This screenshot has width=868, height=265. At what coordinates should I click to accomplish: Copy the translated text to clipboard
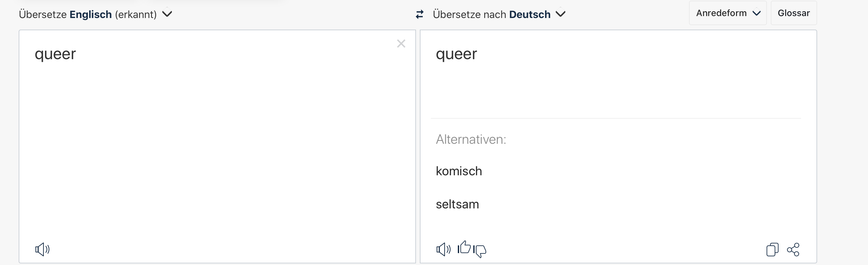point(772,250)
